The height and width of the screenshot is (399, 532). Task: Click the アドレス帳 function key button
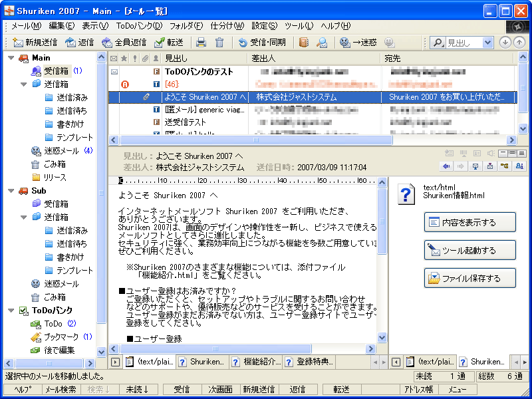click(x=419, y=390)
